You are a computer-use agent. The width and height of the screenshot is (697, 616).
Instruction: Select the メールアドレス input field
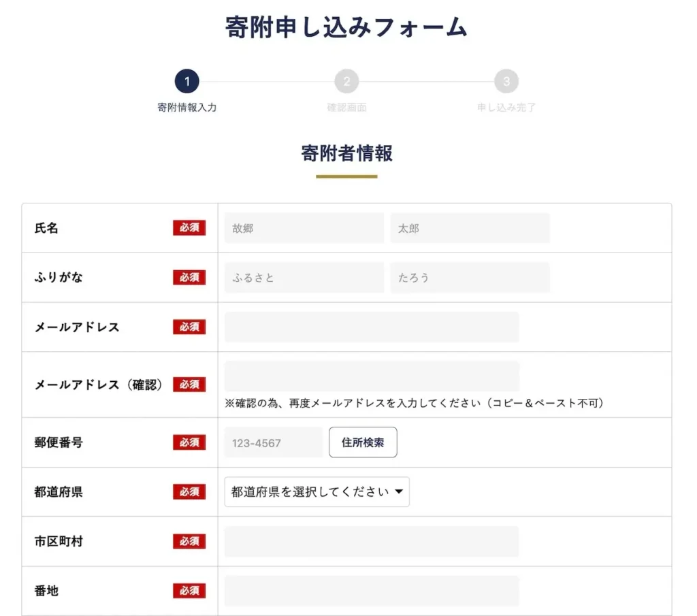click(x=372, y=327)
